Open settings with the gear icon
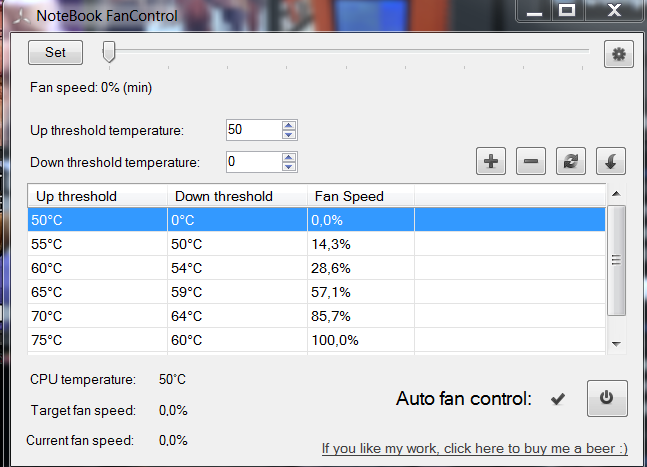 619,54
